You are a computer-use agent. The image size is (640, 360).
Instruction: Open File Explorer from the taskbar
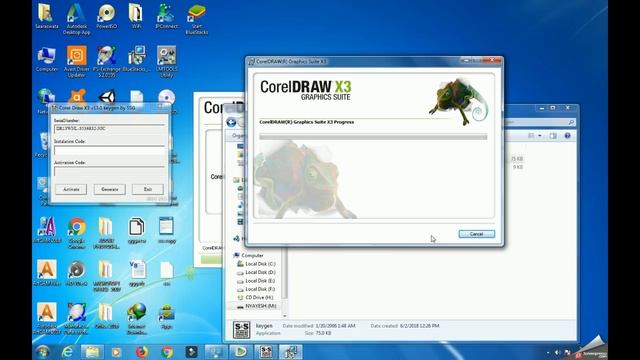[x=92, y=352]
